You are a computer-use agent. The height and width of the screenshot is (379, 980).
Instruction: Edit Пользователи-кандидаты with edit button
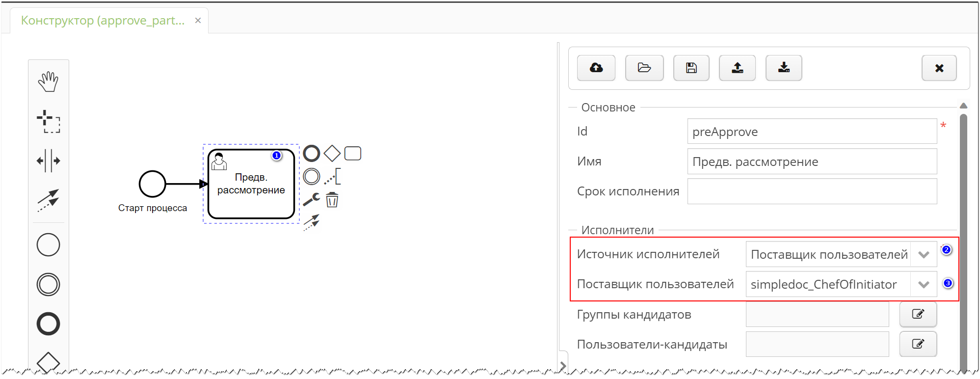(918, 344)
